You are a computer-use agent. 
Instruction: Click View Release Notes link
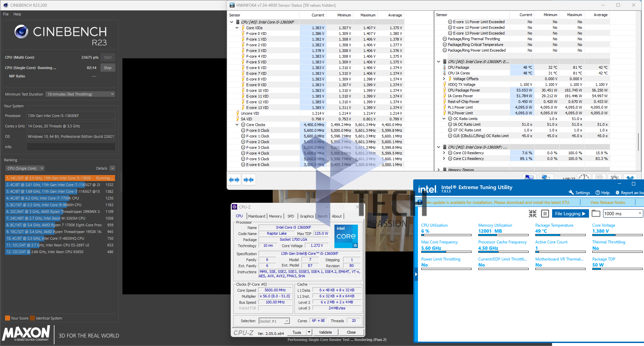point(607,203)
